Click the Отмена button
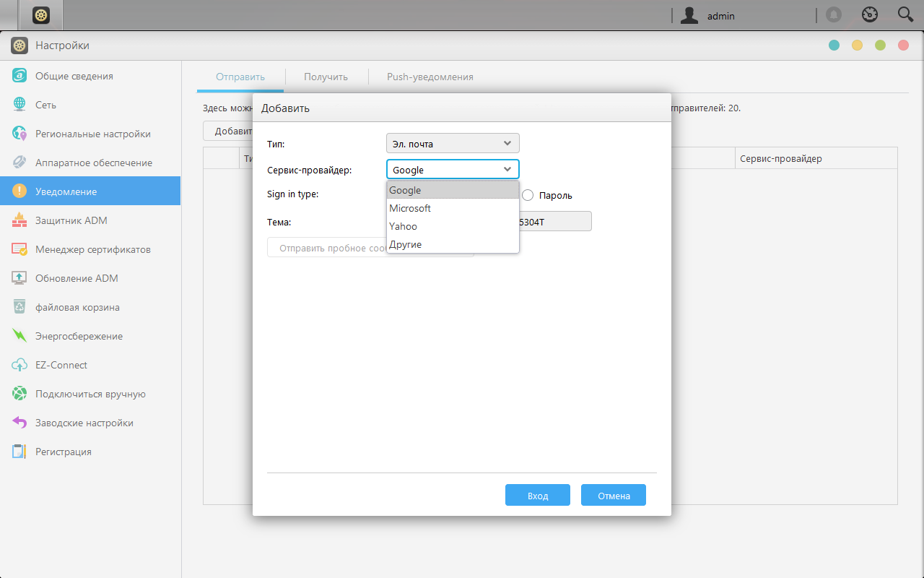This screenshot has height=578, width=924. click(x=614, y=495)
